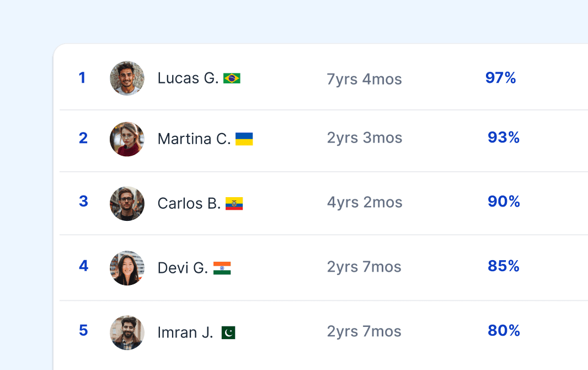Image resolution: width=588 pixels, height=370 pixels.
Task: Click the Ecuador flag beside Carlos B.
Action: coord(234,203)
